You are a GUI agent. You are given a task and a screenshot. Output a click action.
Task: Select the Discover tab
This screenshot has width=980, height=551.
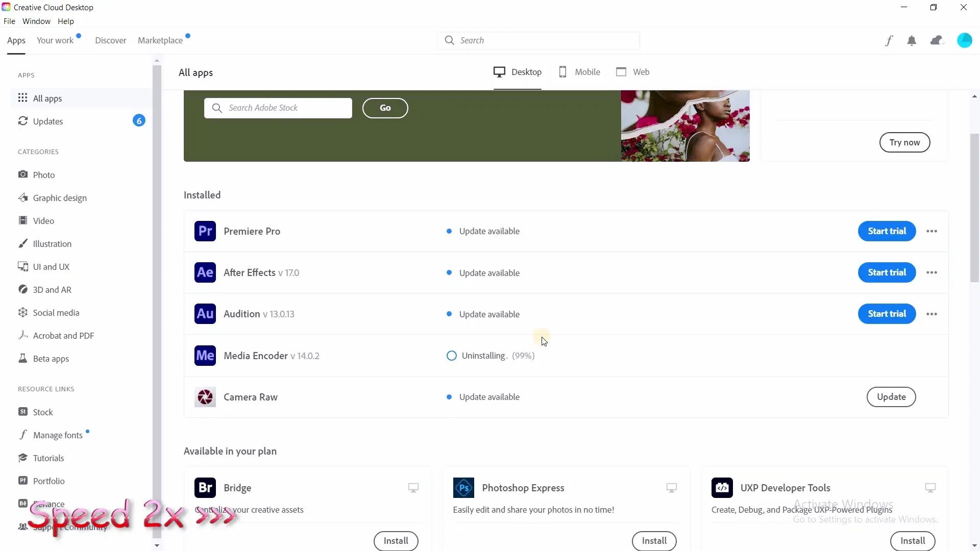click(x=110, y=40)
